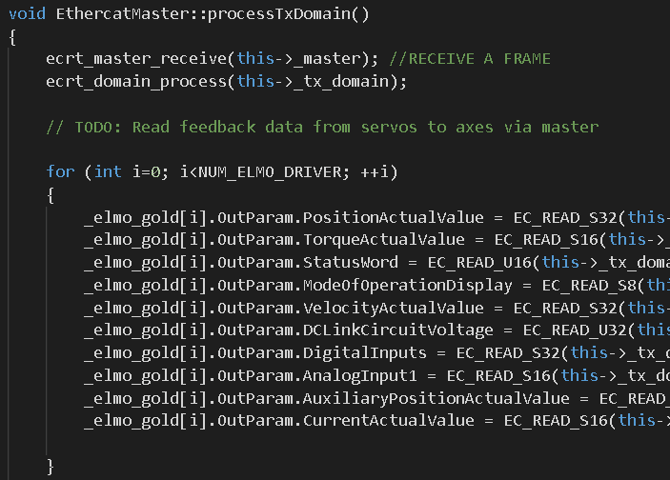Select the PositionActualValue member

tap(393, 217)
